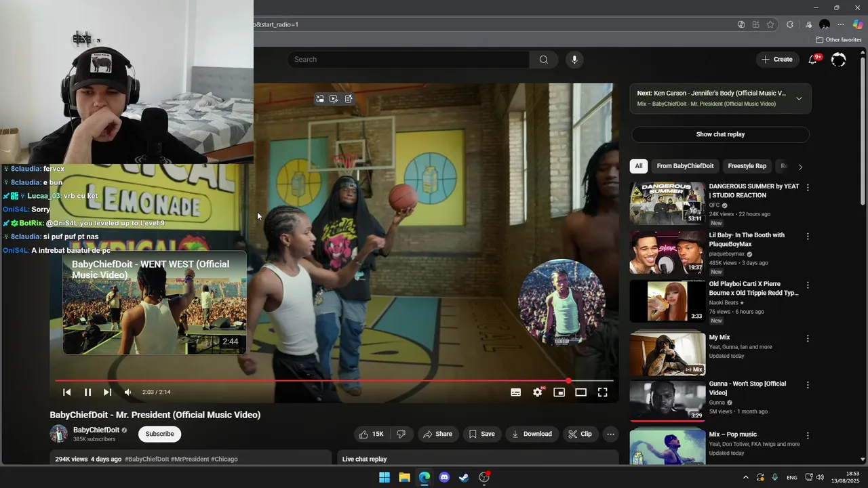Open Discord from taskbar
The height and width of the screenshot is (488, 868).
point(444,477)
